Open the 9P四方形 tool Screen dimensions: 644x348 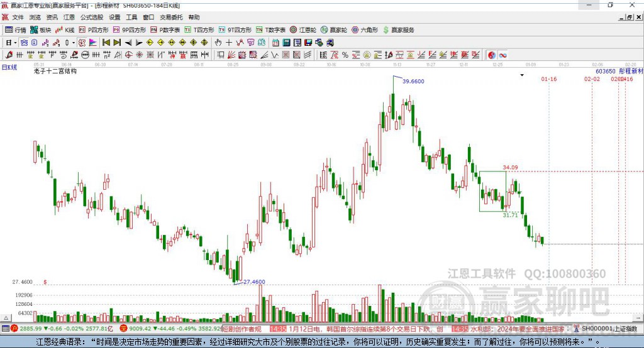130,30
